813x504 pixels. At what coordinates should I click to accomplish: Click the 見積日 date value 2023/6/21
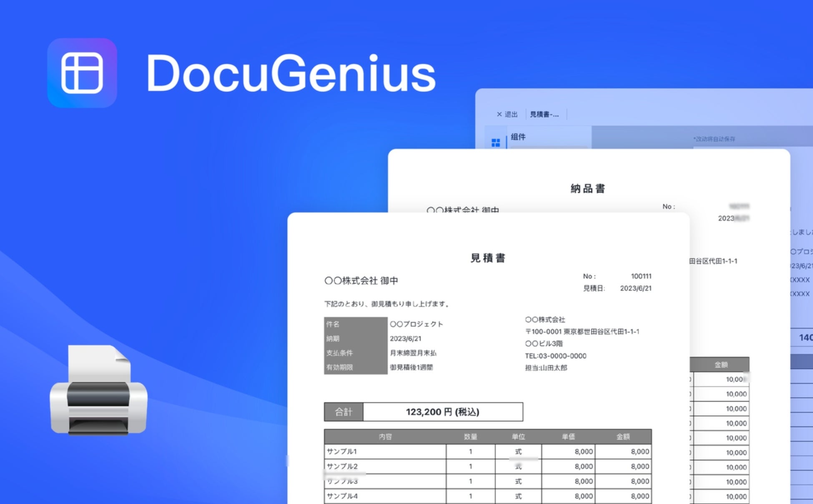[x=635, y=288]
